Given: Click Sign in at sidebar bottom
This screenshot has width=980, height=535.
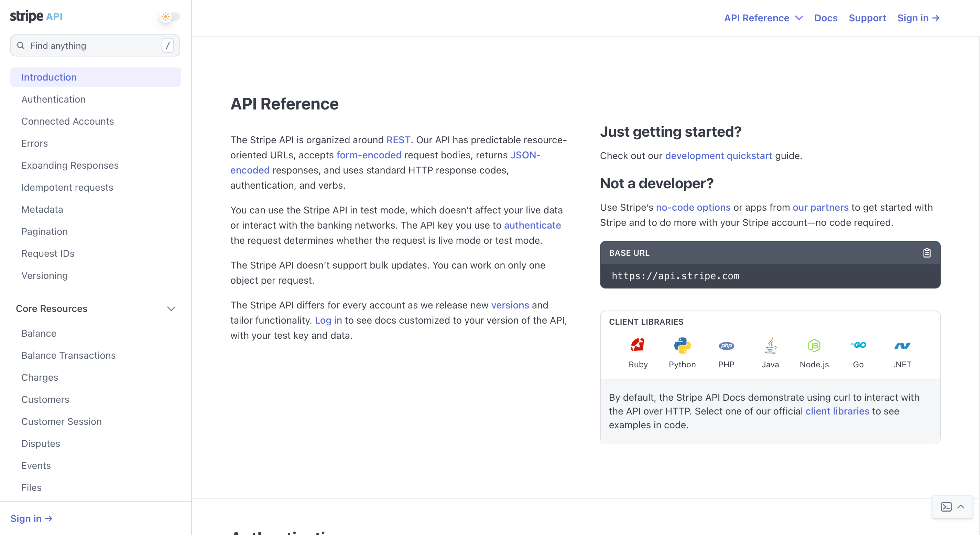Looking at the screenshot, I should (31, 518).
